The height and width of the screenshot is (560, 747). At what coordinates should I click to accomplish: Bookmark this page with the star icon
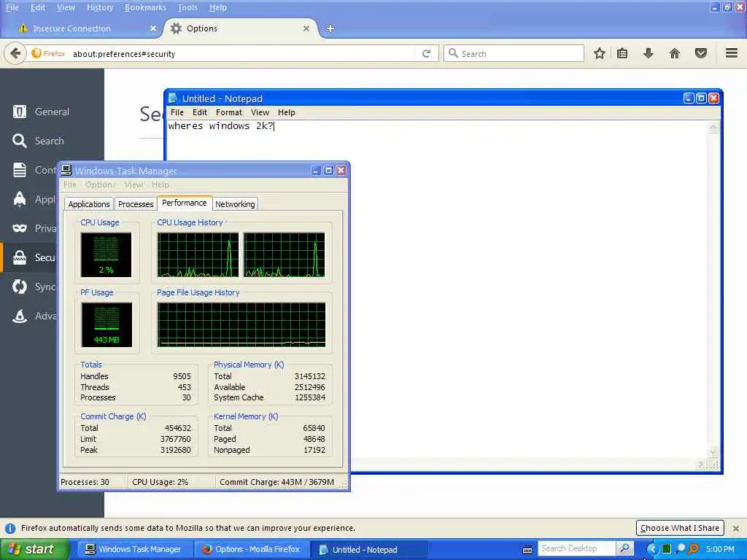(600, 53)
